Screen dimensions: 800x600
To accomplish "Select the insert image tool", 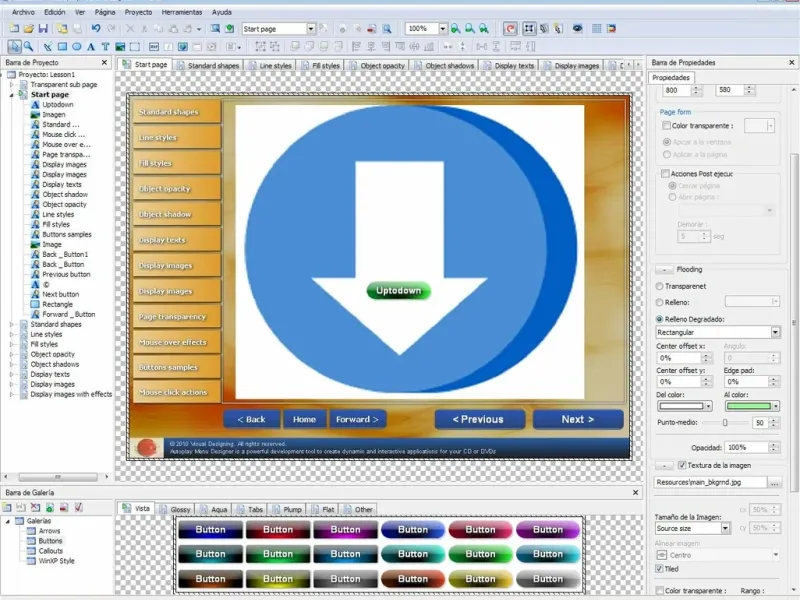I will (120, 46).
